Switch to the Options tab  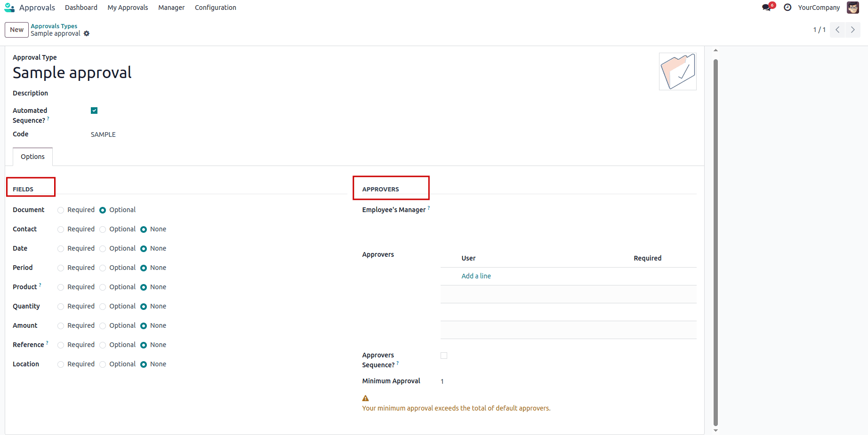32,157
